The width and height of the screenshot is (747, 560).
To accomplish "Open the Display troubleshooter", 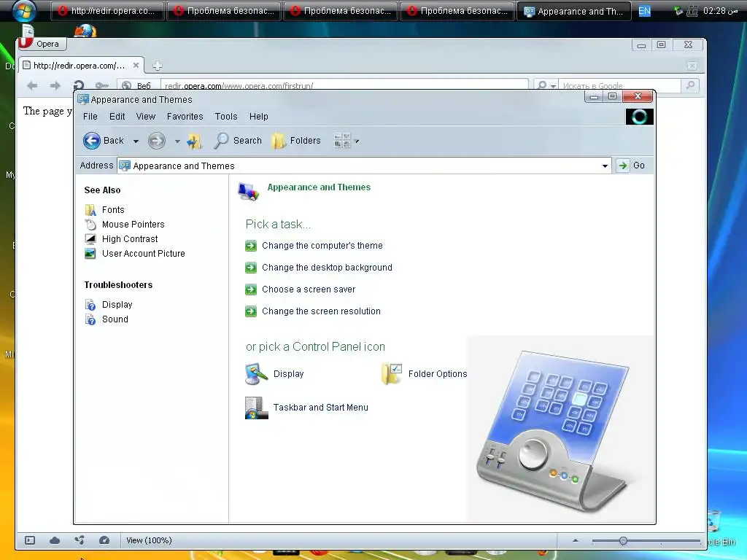I will [x=117, y=305].
